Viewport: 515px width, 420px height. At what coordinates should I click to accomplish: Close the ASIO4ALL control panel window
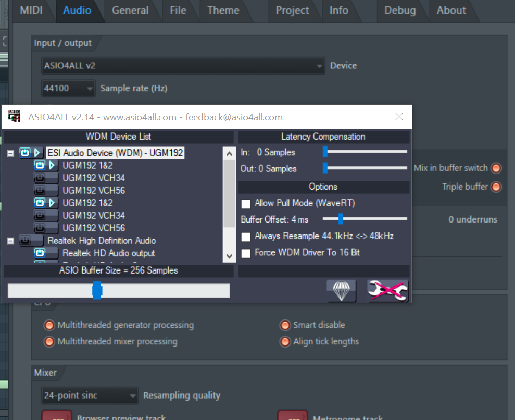tap(399, 117)
